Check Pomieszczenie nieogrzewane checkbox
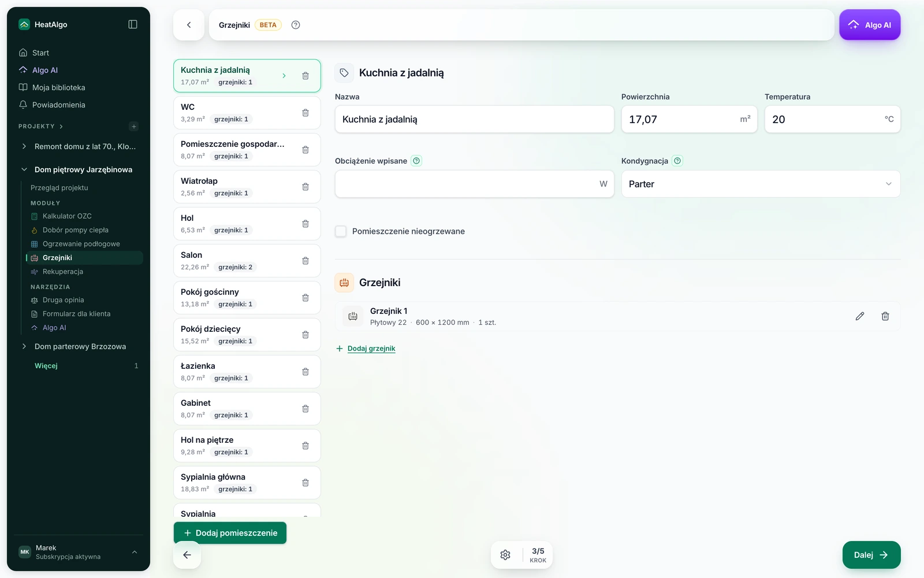Viewport: 924px width, 578px height. coord(341,231)
